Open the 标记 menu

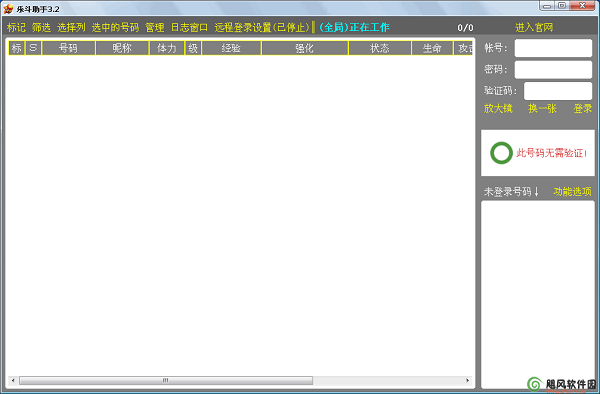(16, 28)
